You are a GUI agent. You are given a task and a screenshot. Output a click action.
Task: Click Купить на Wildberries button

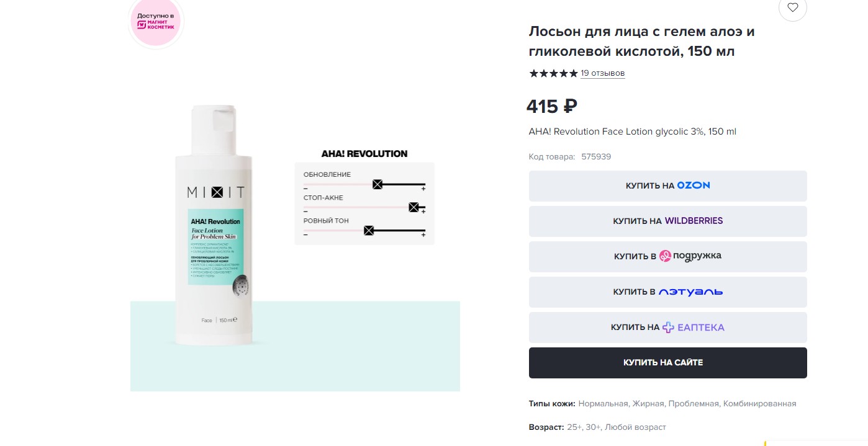click(667, 221)
